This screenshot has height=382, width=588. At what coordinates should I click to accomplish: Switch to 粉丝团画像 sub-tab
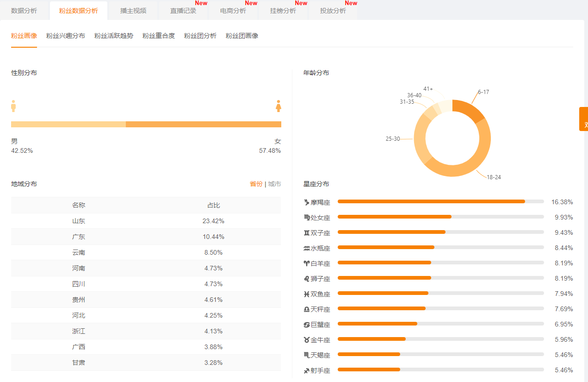pos(242,36)
